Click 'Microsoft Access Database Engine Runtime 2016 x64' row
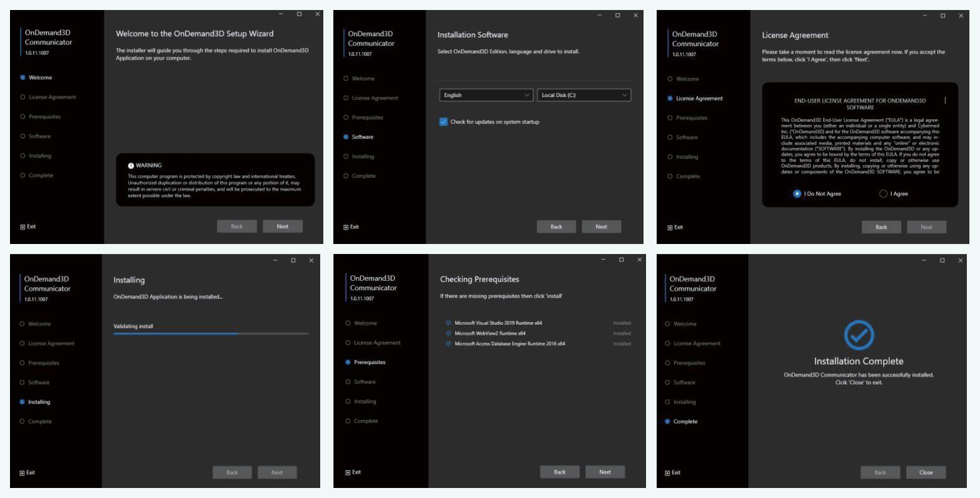The image size is (980, 498). [538, 344]
